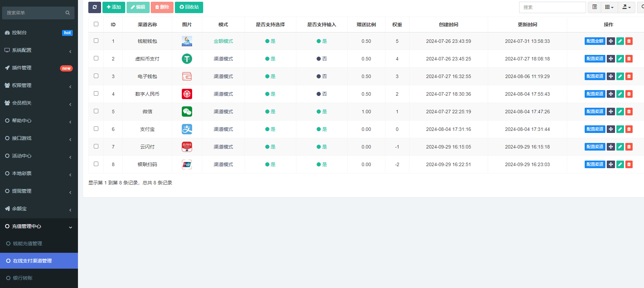Expand the 系统配置 sidebar menu
This screenshot has width=644, height=288.
point(39,50)
